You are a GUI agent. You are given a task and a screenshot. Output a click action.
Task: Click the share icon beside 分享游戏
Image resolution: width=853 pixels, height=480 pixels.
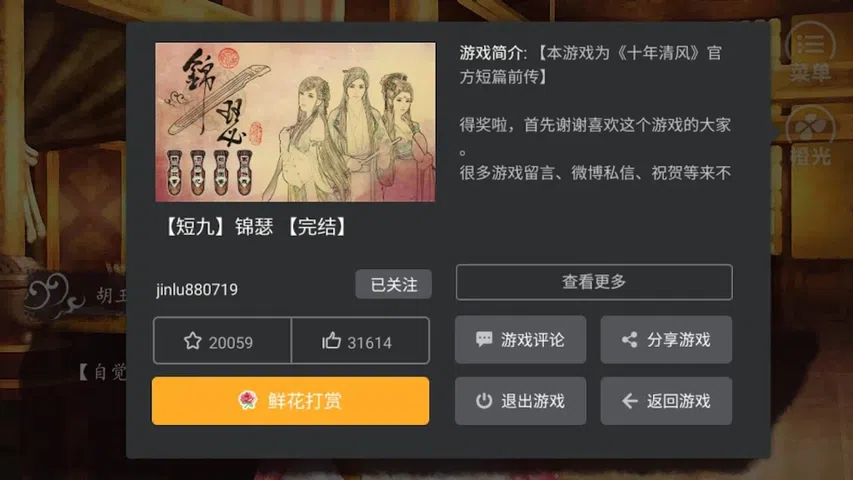629,340
